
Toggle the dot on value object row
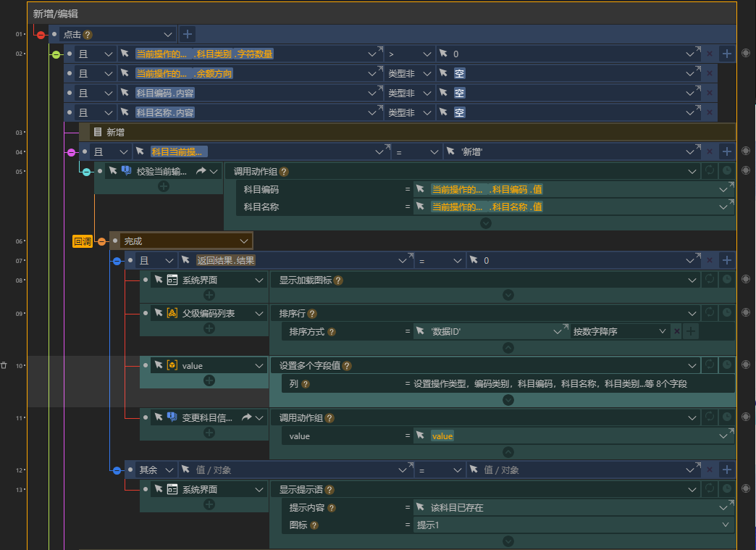146,365
